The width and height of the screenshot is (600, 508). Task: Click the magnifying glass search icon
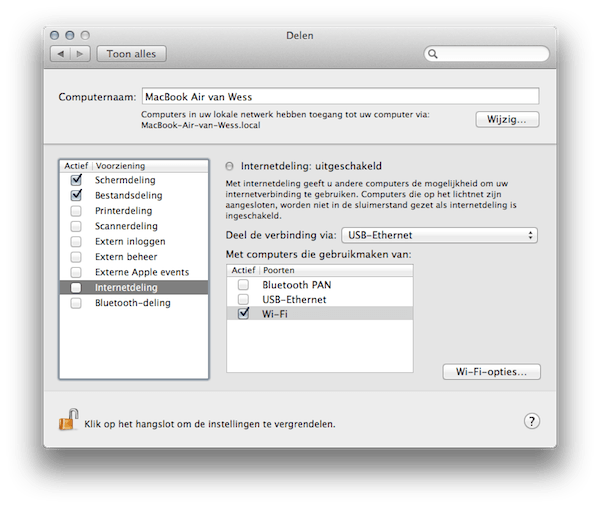[x=433, y=54]
